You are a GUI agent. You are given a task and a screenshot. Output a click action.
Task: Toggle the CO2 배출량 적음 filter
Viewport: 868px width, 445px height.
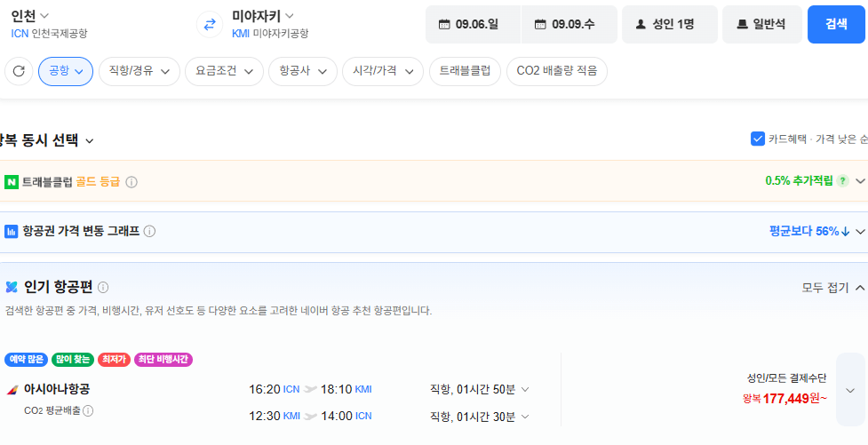click(x=557, y=71)
